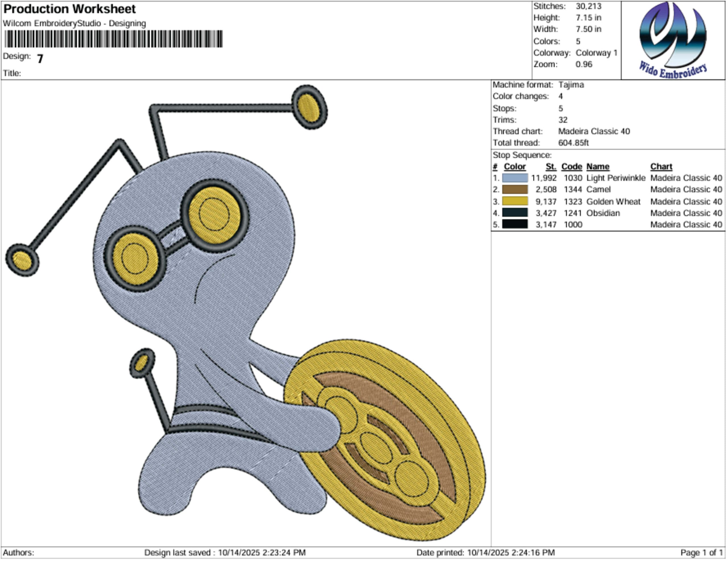Click the Page 1 of 1 label

(701, 553)
